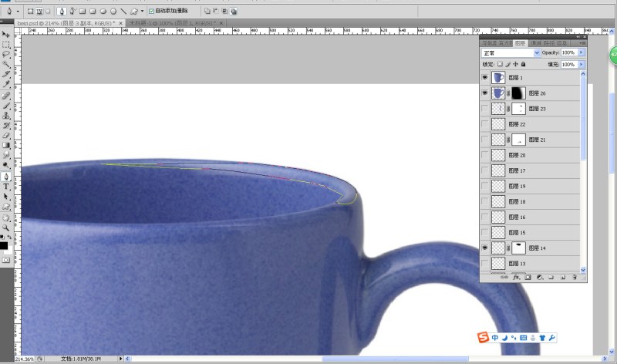The image size is (617, 364).
Task: Click delete layer trash icon
Action: [575, 278]
